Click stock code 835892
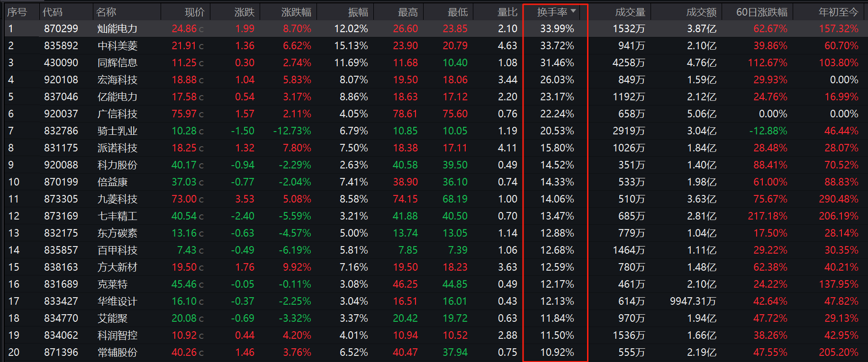The height and width of the screenshot is (362, 868). [x=61, y=45]
